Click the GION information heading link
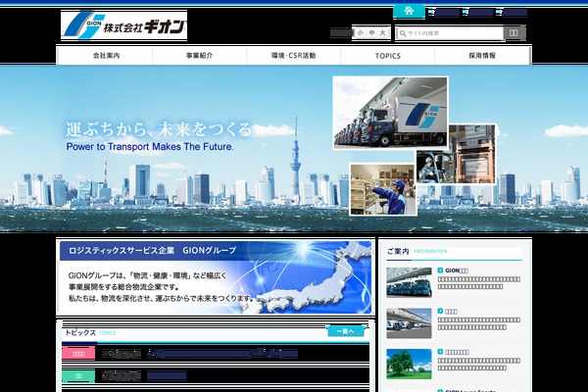Image resolution: width=588 pixels, height=392 pixels. pyautogui.click(x=457, y=270)
